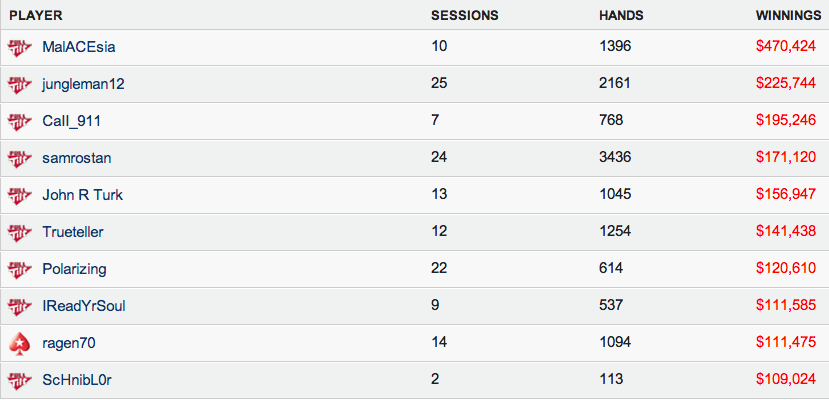Sort by the SESSIONS column header
The image size is (829, 400).
click(465, 15)
